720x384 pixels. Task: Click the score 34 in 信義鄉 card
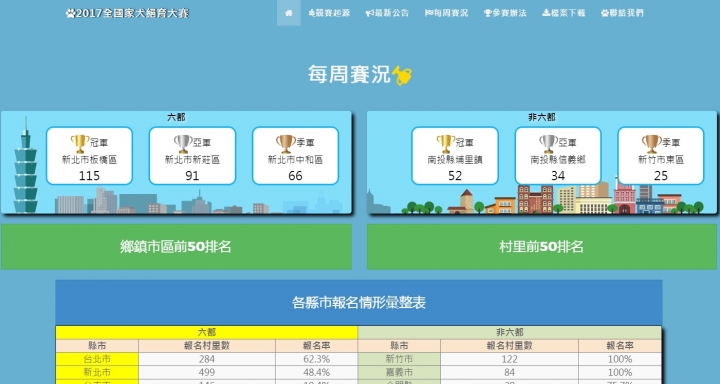(558, 176)
